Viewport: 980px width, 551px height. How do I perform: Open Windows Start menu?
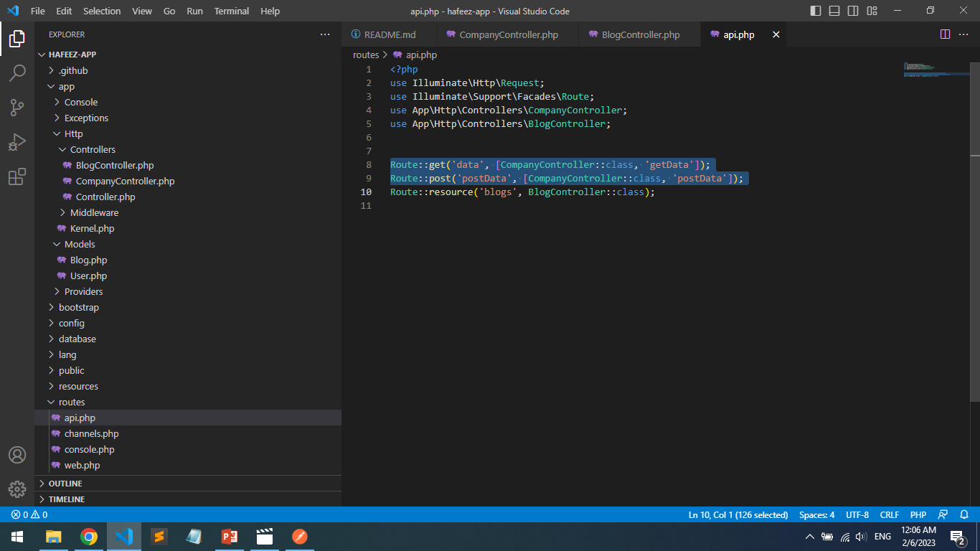(17, 537)
